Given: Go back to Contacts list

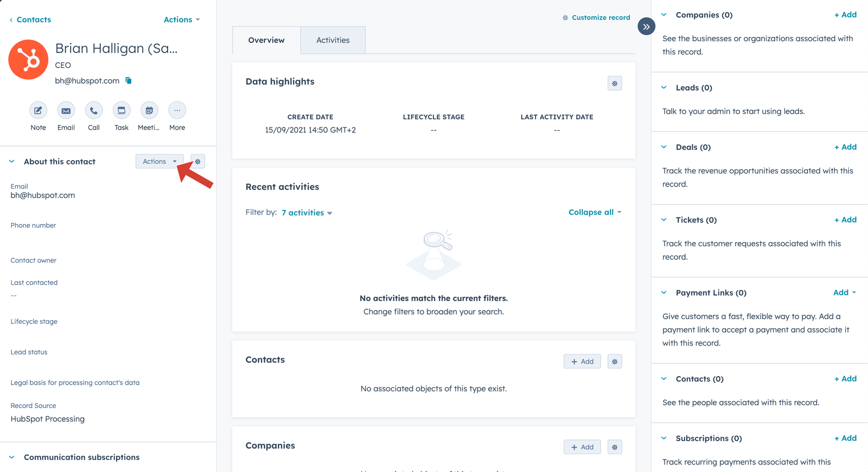Looking at the screenshot, I should coord(30,20).
